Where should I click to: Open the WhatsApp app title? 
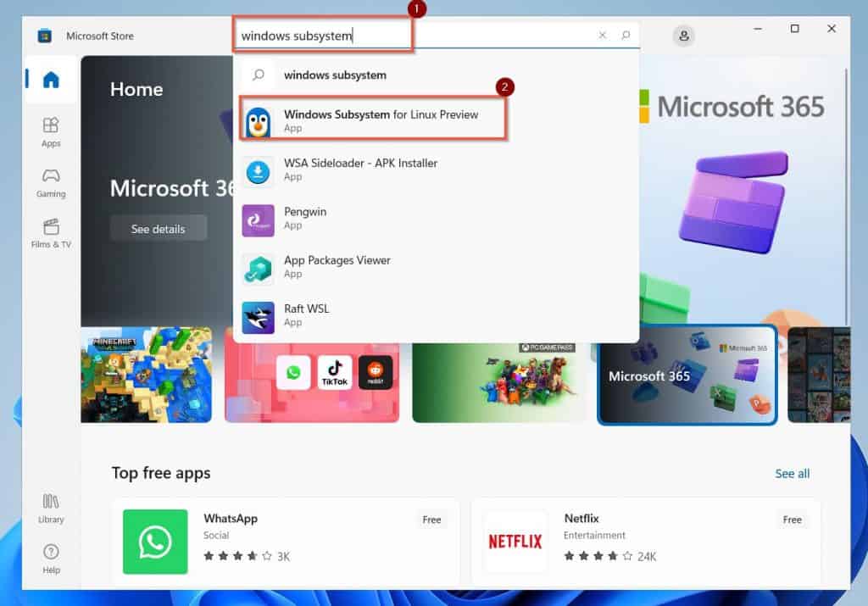(231, 519)
